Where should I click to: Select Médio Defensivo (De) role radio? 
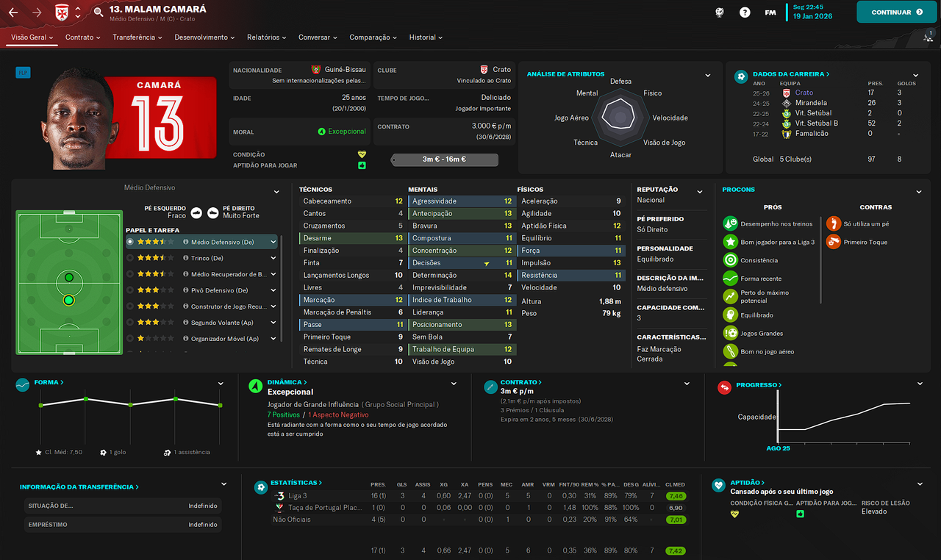coord(130,241)
